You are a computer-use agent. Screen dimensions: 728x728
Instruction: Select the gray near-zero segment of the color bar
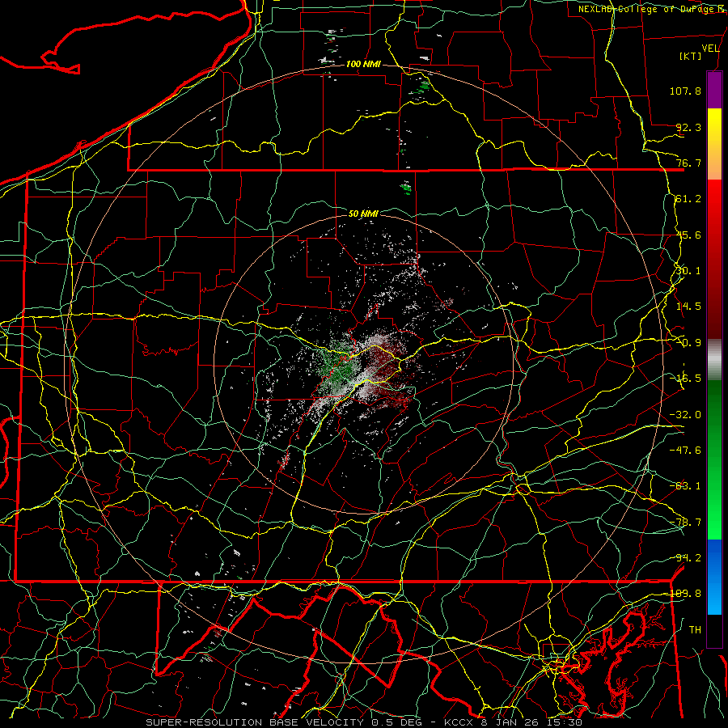[x=714, y=359]
